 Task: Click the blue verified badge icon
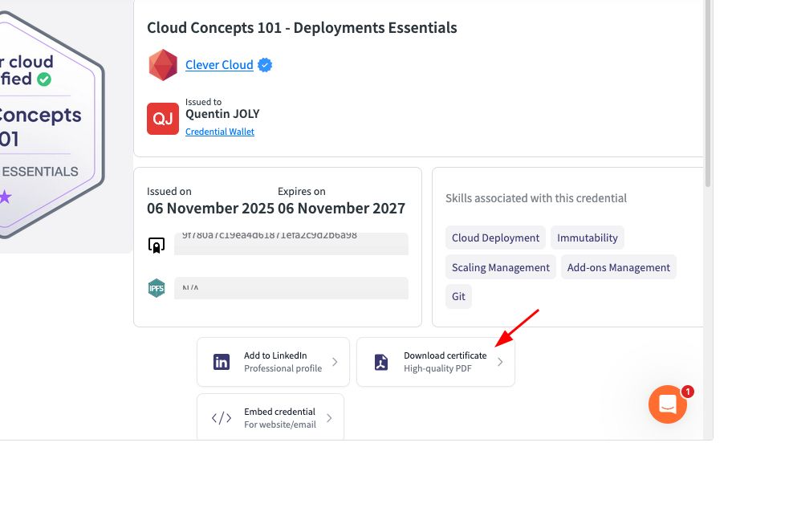pos(265,65)
